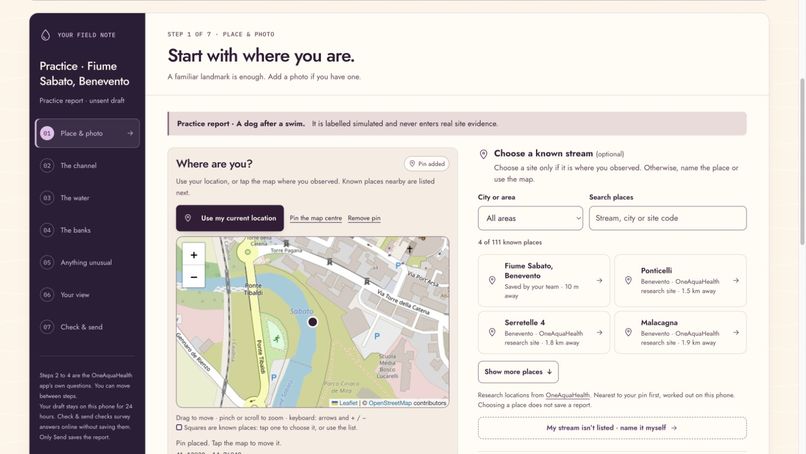Viewport: 806px width, 454px height.
Task: Open the OpenStreetMap attribution link
Action: tap(390, 403)
